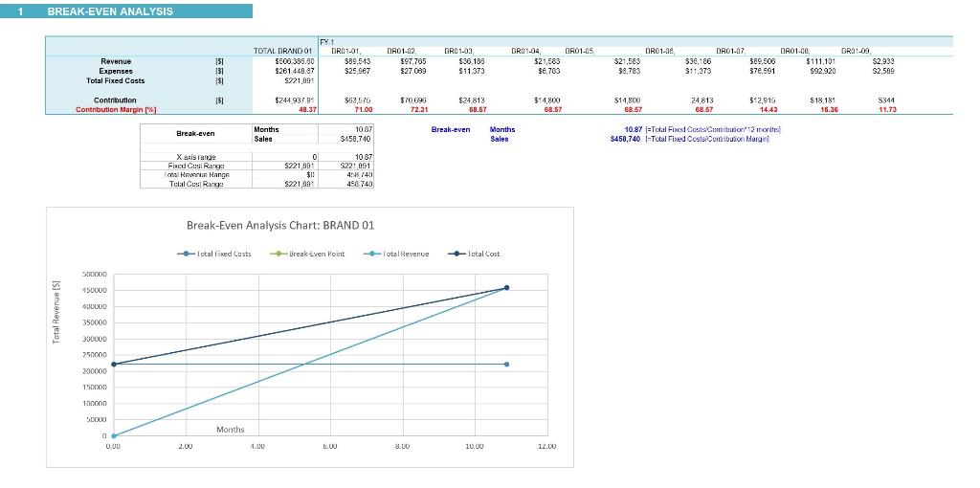Click the BR01-01 column header

tap(346, 52)
